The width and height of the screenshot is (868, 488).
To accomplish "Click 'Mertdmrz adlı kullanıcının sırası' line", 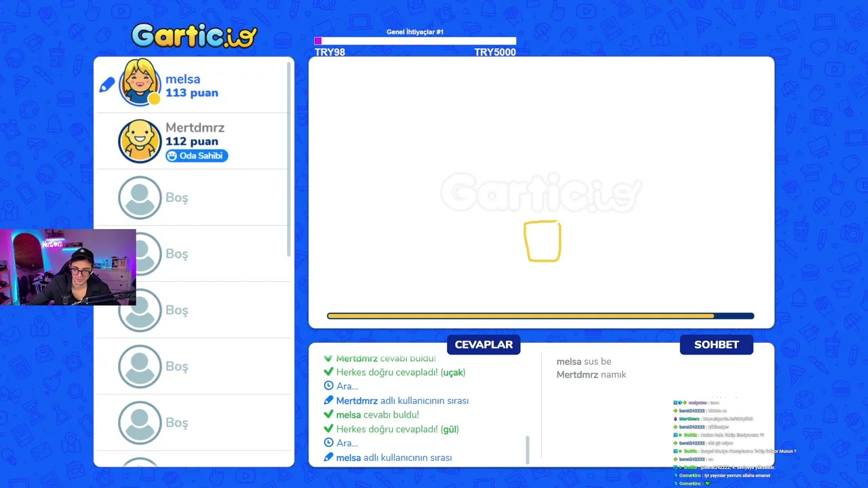I will (402, 401).
